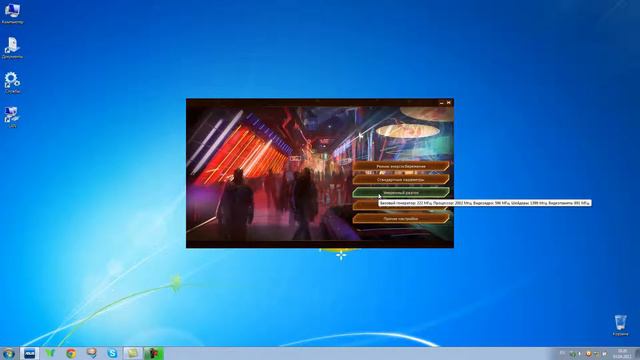This screenshot has height=360, width=640.
Task: Select the Режим энергосбережения power saving button
Action: coord(401,166)
